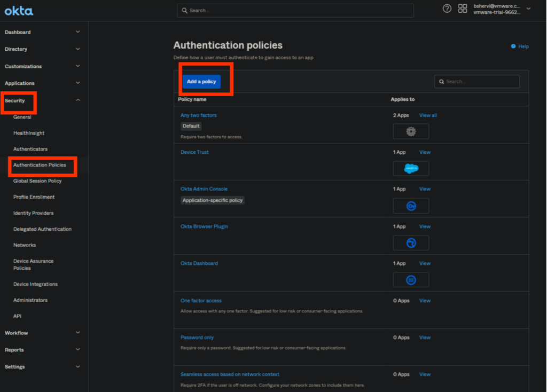The height and width of the screenshot is (392, 547).
Task: Select Global Session Policy in sidebar
Action: point(37,181)
